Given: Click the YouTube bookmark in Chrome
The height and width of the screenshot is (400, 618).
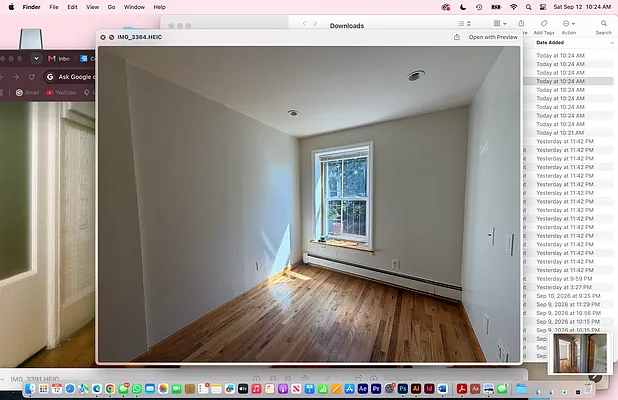Looking at the screenshot, I should click(x=61, y=93).
